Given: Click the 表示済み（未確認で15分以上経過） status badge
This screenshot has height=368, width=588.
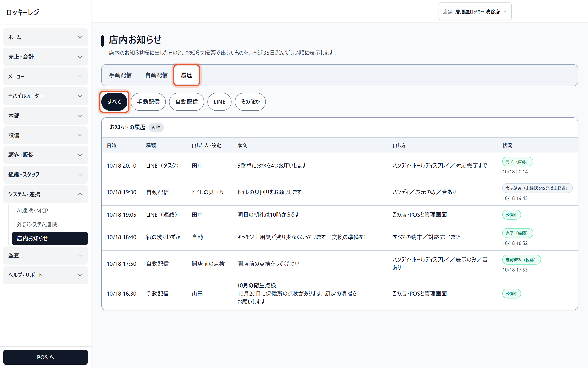Looking at the screenshot, I should tap(537, 188).
